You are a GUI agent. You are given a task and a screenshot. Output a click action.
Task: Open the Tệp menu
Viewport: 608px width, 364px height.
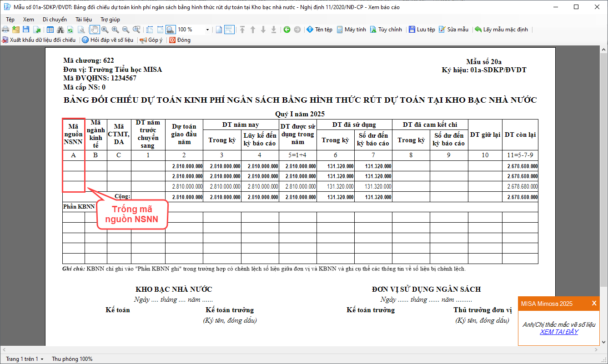click(10, 20)
